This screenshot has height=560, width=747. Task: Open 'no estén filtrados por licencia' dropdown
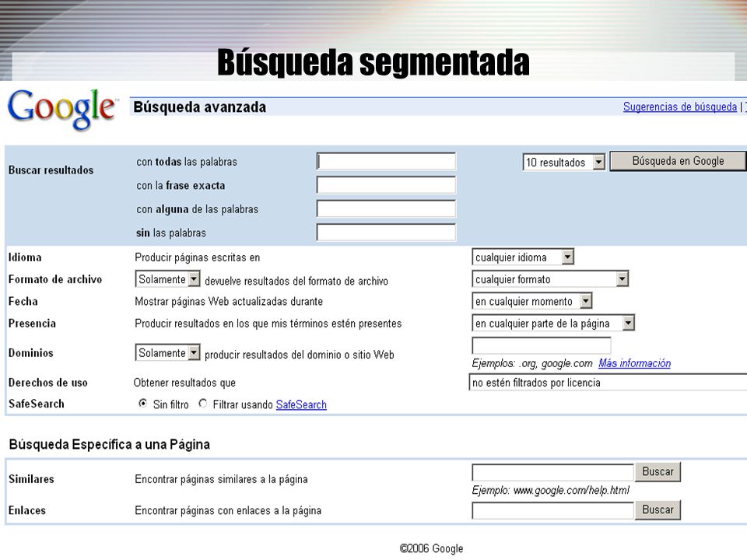coord(608,383)
